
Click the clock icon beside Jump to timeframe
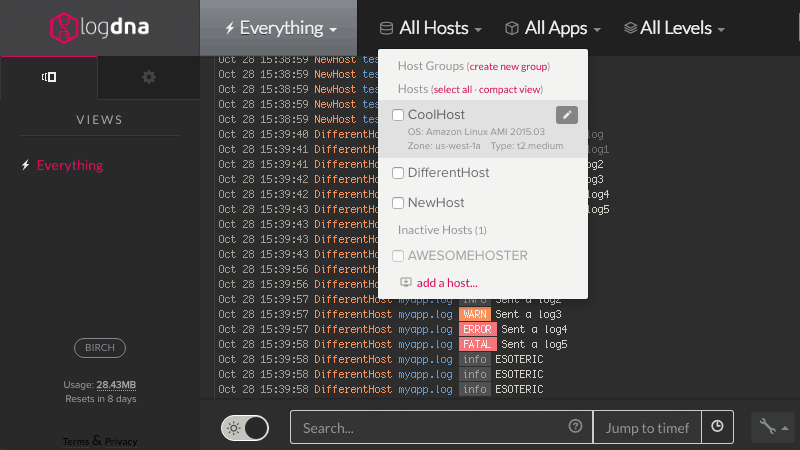(x=717, y=427)
